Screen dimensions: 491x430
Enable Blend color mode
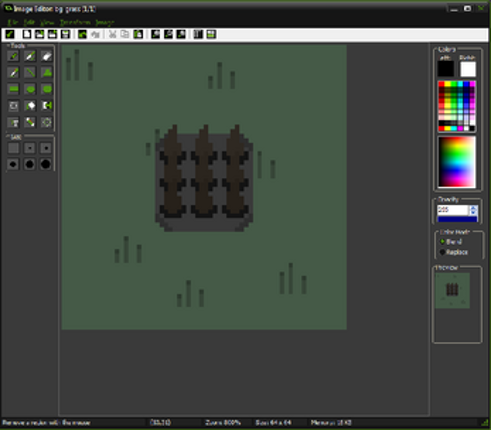(451, 242)
